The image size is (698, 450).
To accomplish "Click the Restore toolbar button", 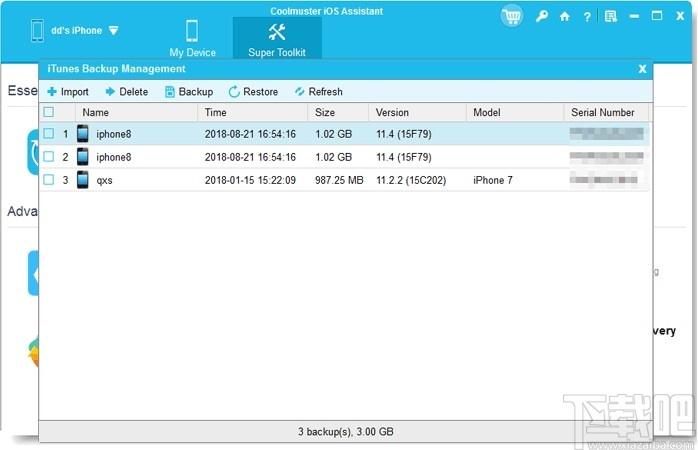I will 253,92.
